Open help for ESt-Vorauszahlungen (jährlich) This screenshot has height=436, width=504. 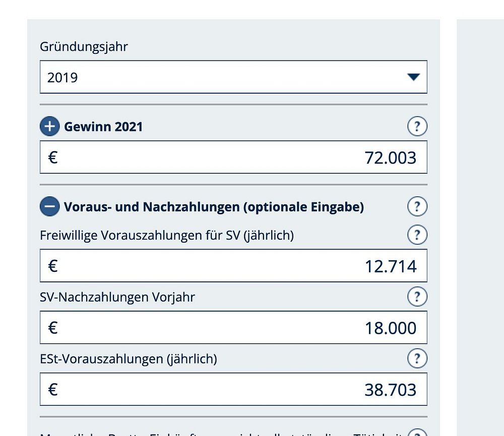tap(417, 358)
